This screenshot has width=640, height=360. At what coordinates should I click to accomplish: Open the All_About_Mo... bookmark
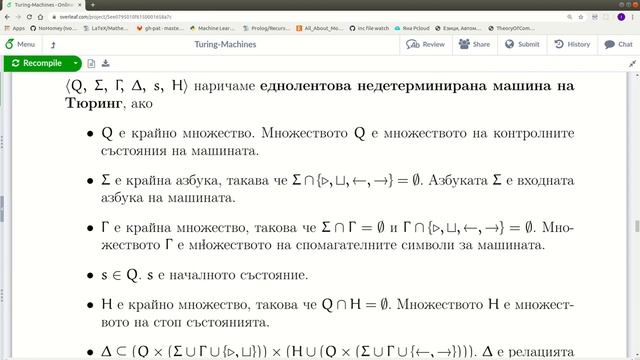coord(320,28)
